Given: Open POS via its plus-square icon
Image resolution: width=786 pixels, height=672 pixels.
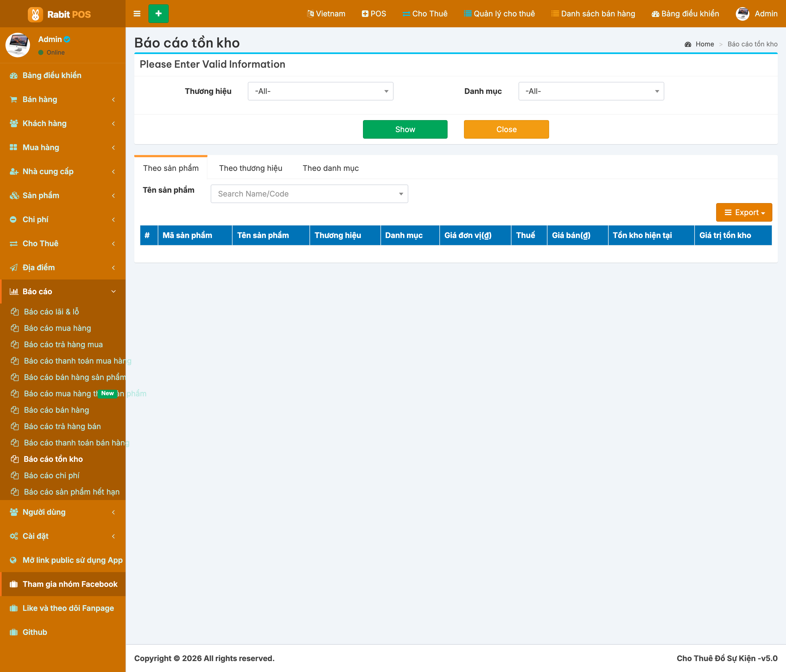Looking at the screenshot, I should pyautogui.click(x=365, y=14).
